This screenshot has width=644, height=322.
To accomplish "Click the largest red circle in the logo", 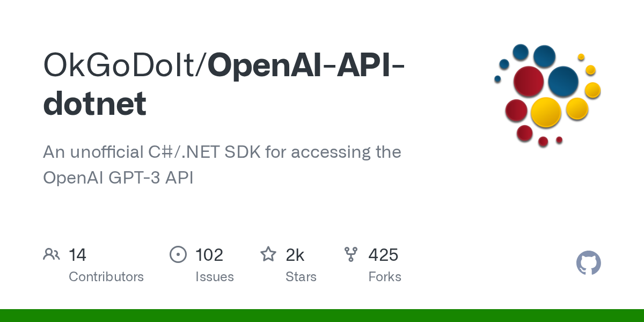I will pyautogui.click(x=528, y=82).
